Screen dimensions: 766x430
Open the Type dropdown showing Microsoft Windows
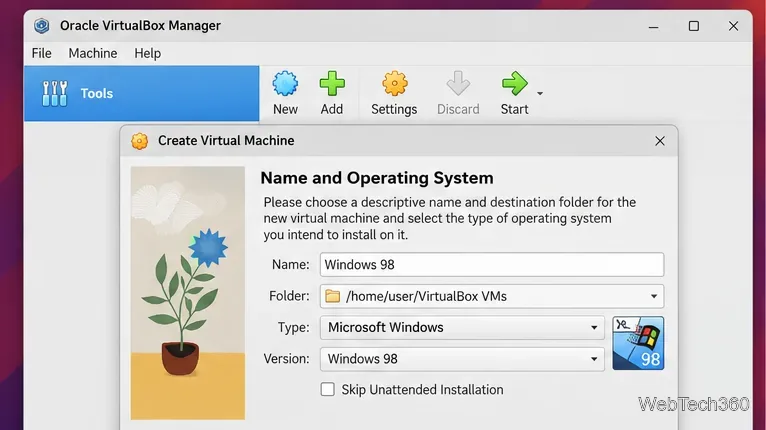pos(462,327)
